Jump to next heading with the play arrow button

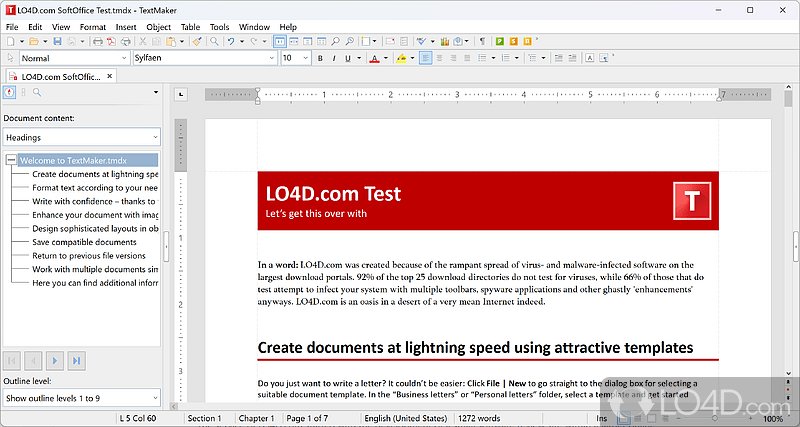coord(55,361)
